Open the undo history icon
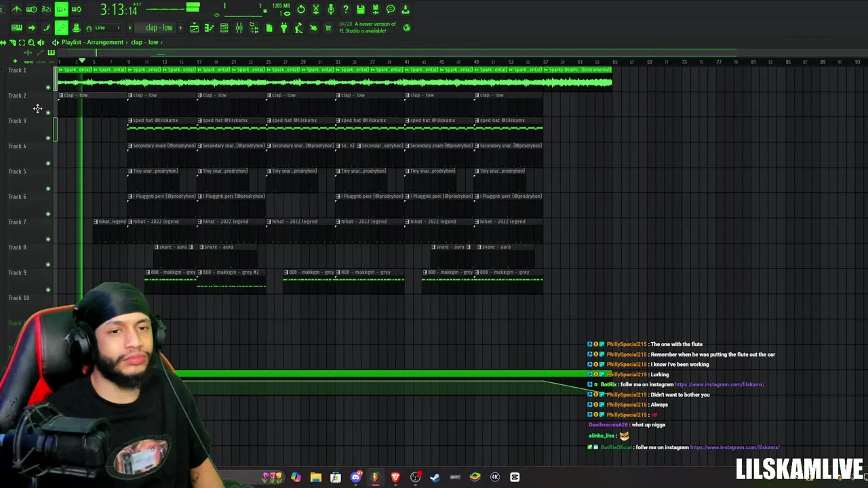This screenshot has height=488, width=868. tap(300, 9)
